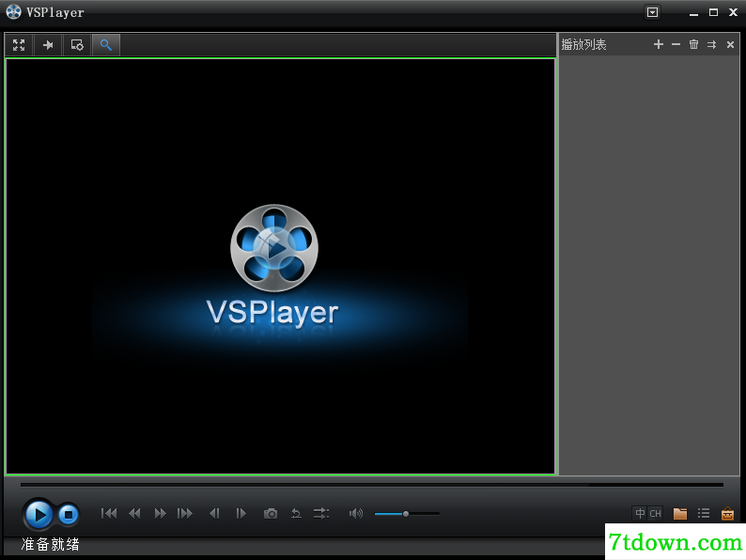Click the fullscreen toolbar icon
Viewport: 746px width, 560px height.
click(19, 45)
